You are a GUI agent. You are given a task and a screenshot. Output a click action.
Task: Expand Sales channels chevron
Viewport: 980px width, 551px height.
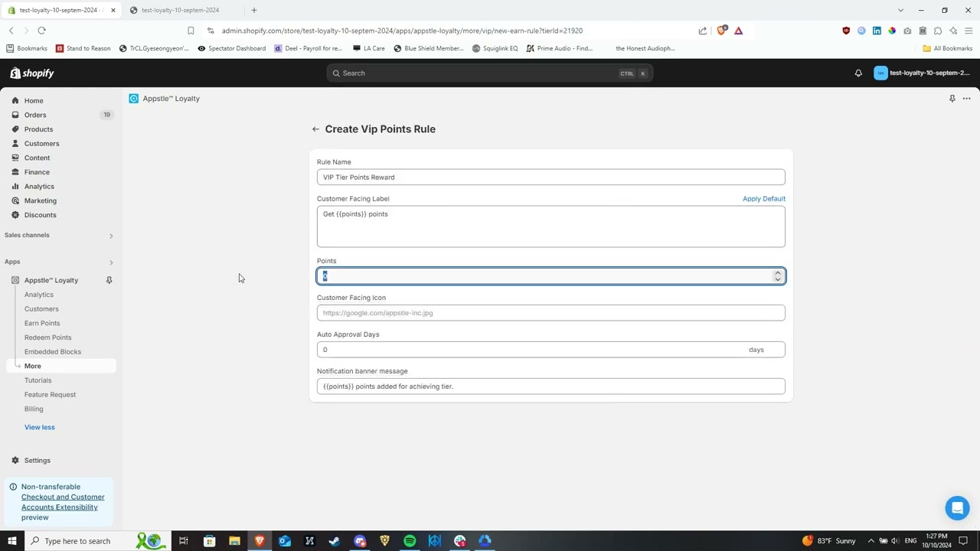point(111,236)
